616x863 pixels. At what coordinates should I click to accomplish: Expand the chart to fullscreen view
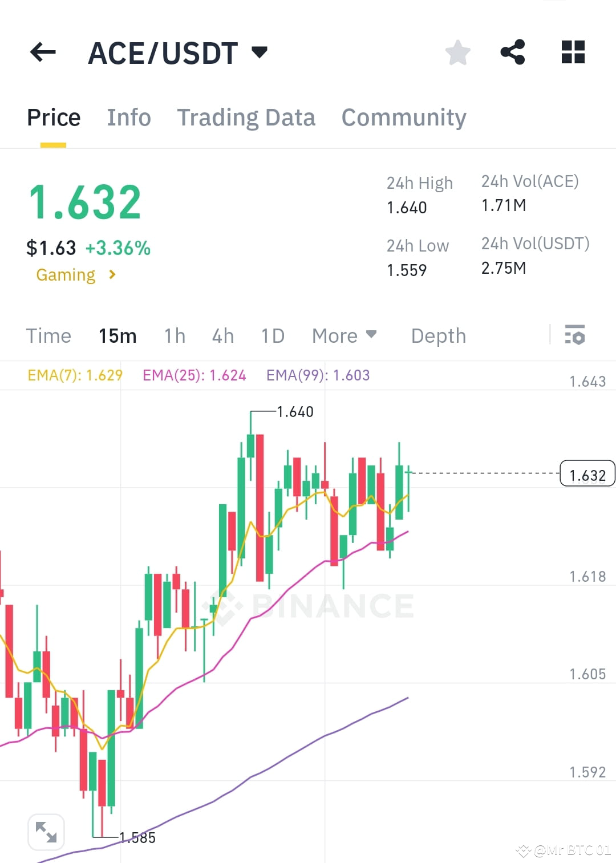pos(46,831)
